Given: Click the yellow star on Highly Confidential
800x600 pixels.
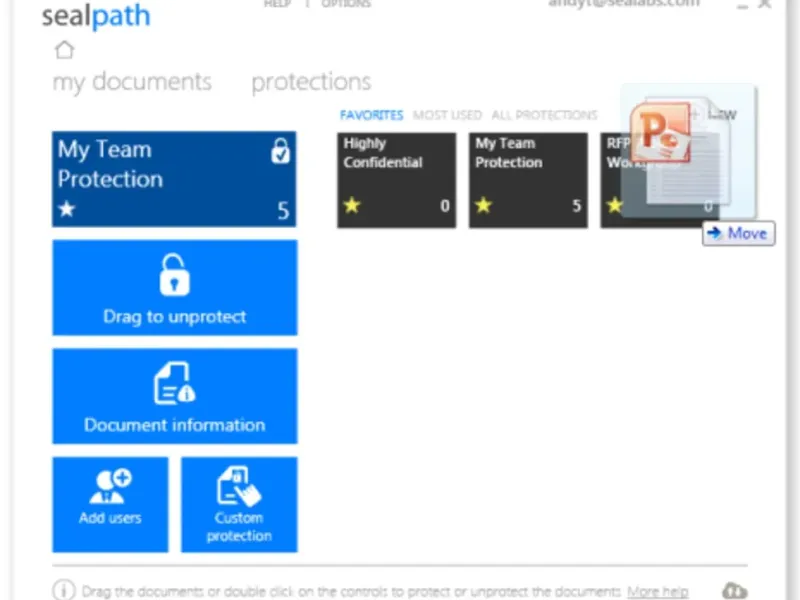Looking at the screenshot, I should (352, 205).
